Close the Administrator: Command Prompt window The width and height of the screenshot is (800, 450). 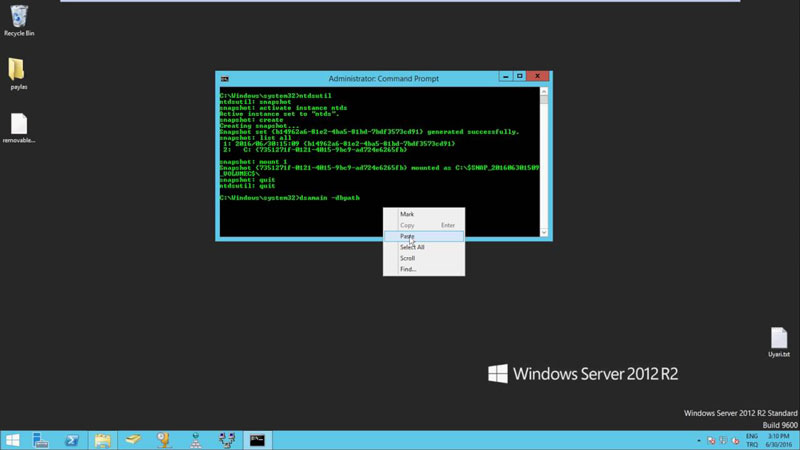538,76
